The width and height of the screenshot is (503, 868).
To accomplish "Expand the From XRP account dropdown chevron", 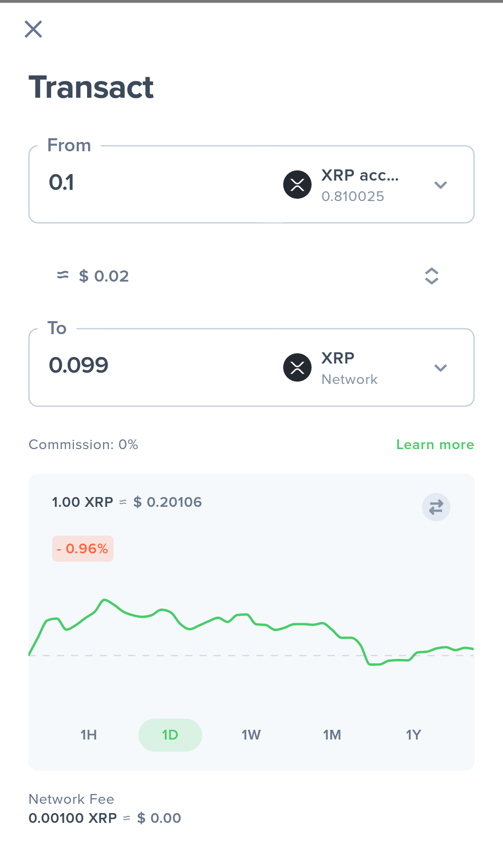I will (441, 185).
